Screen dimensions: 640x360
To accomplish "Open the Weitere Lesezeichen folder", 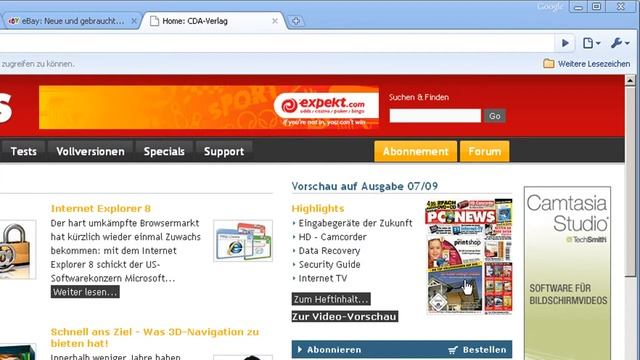I will pyautogui.click(x=587, y=64).
